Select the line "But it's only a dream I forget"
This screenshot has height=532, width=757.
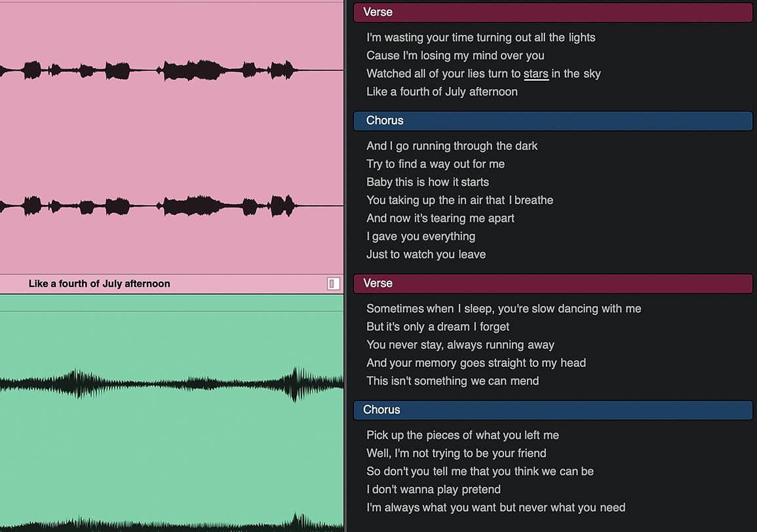coord(437,327)
